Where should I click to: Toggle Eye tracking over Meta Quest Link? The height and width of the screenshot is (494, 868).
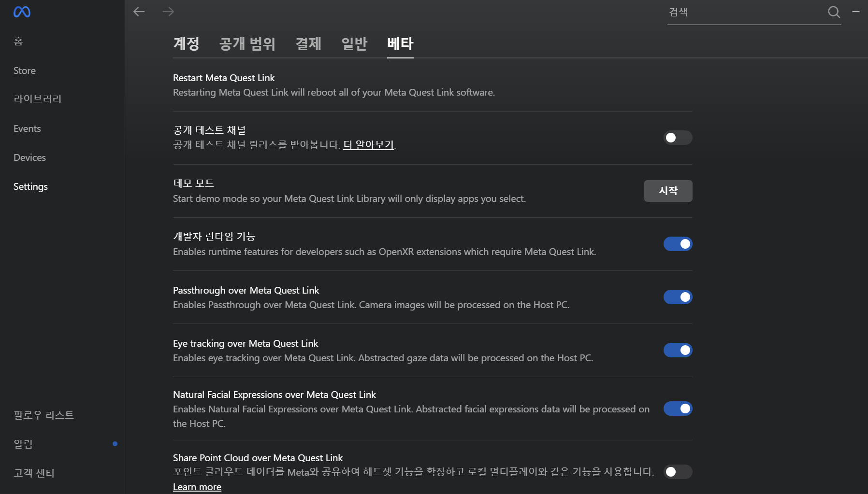click(x=678, y=350)
